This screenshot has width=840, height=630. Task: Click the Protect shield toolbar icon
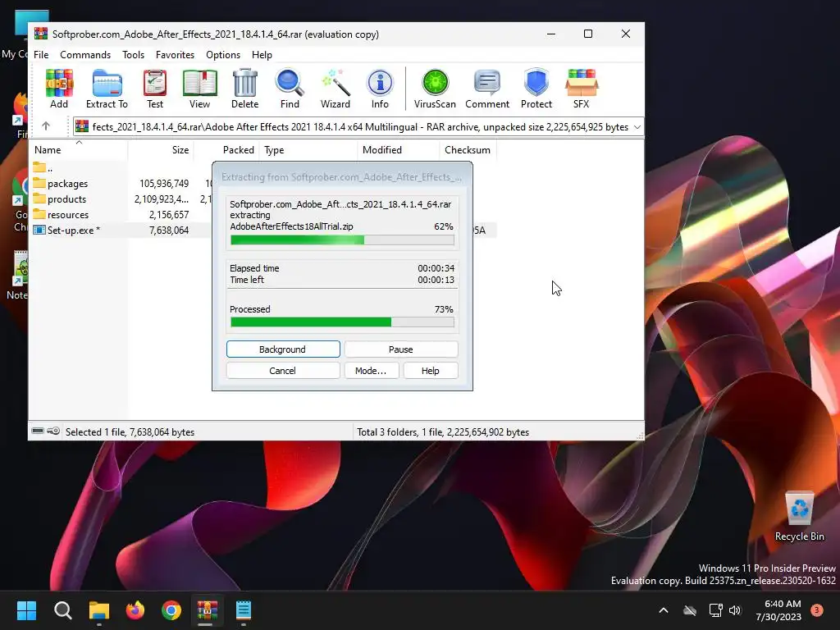tap(536, 89)
